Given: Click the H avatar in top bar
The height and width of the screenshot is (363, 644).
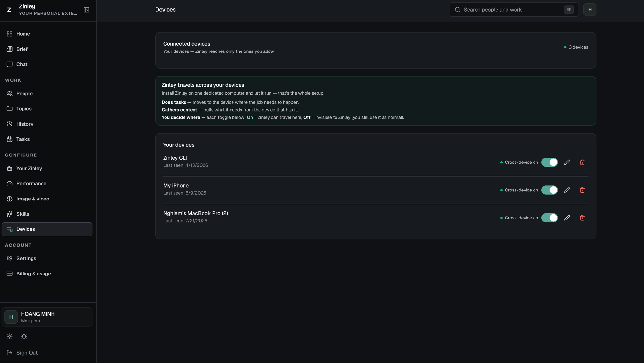Looking at the screenshot, I should tap(590, 10).
